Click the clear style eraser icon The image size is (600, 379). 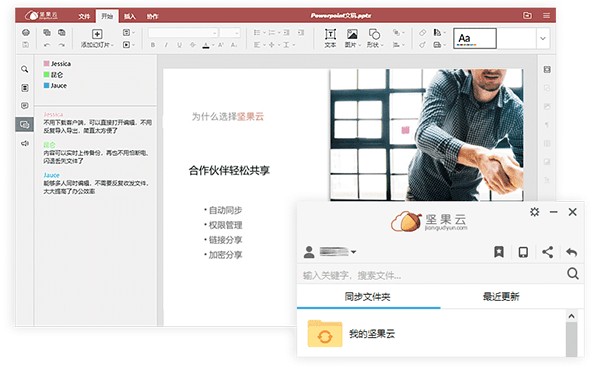[422, 33]
